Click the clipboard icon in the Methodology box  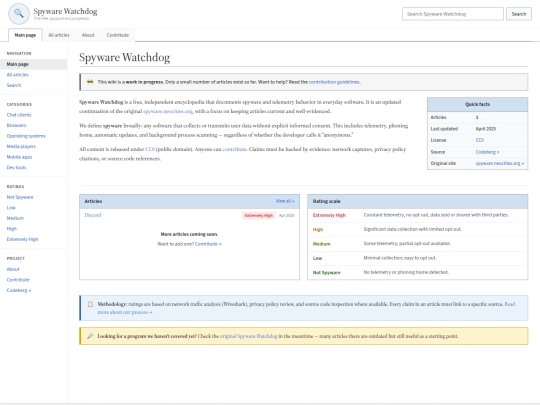point(90,304)
